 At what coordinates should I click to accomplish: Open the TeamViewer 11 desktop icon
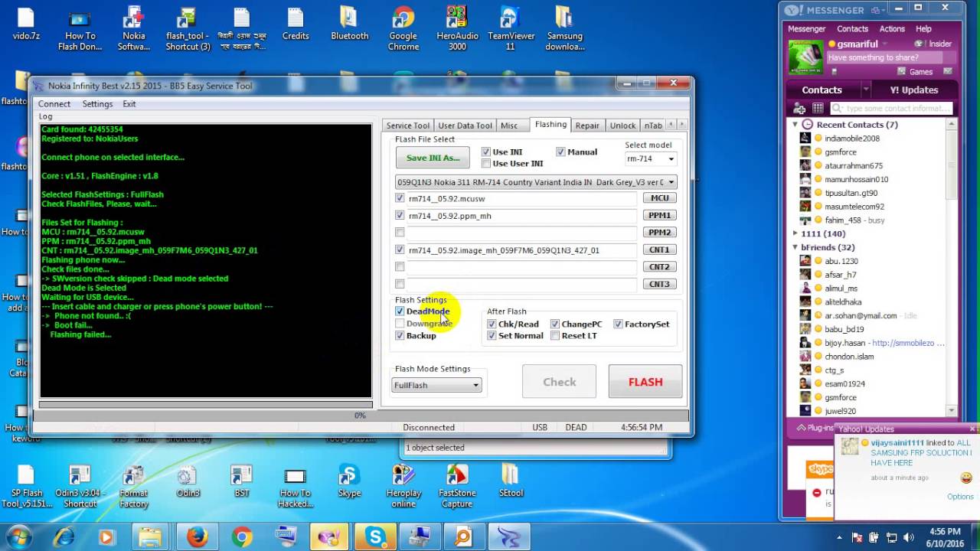click(511, 29)
